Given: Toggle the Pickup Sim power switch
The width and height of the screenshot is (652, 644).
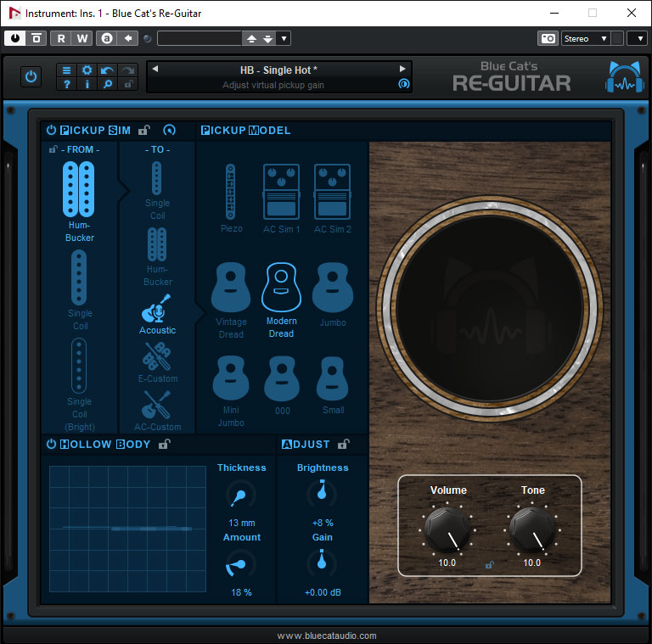Looking at the screenshot, I should [x=51, y=131].
